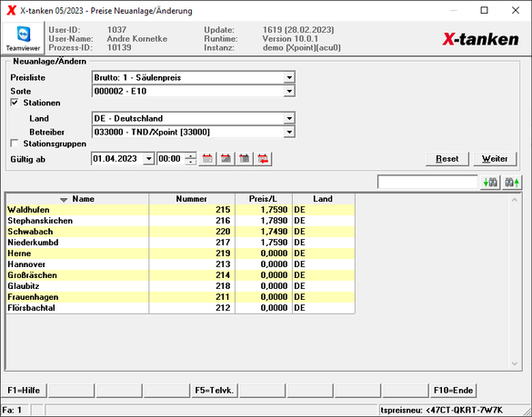
Task: Search upward with binoculars up-arrow icon
Action: [x=512, y=183]
